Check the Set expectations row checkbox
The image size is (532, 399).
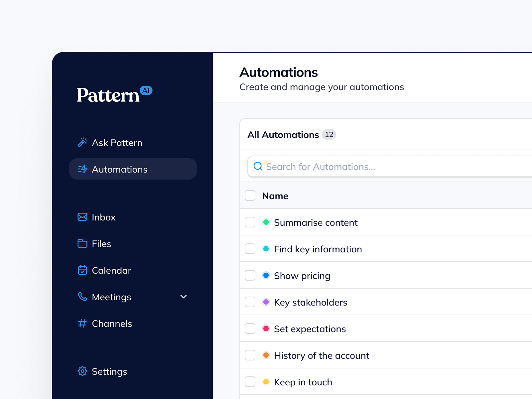250,329
